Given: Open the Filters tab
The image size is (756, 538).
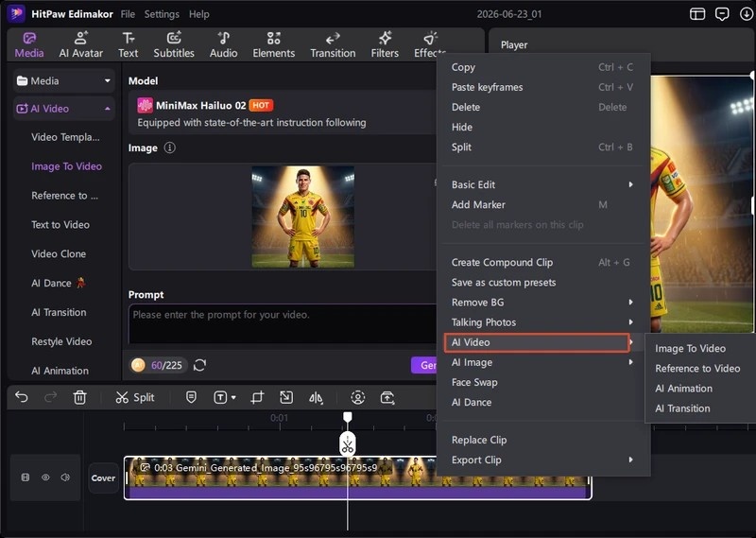Looking at the screenshot, I should 385,44.
